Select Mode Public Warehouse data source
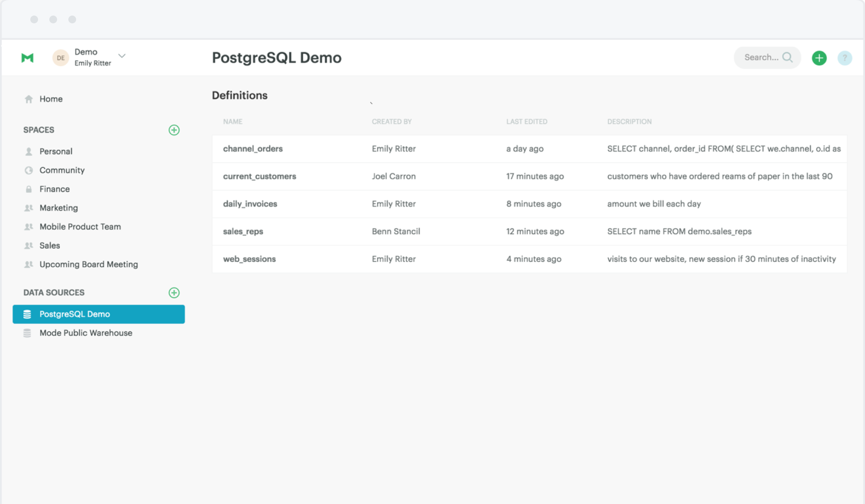 coord(86,333)
